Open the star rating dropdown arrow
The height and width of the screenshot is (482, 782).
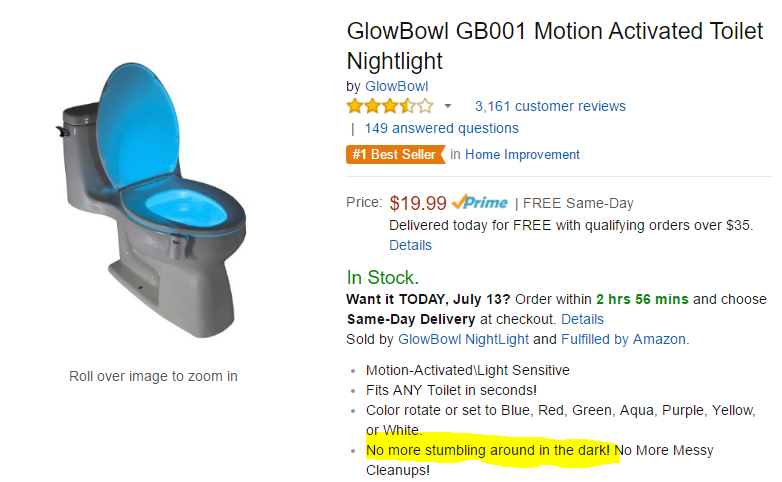(448, 106)
